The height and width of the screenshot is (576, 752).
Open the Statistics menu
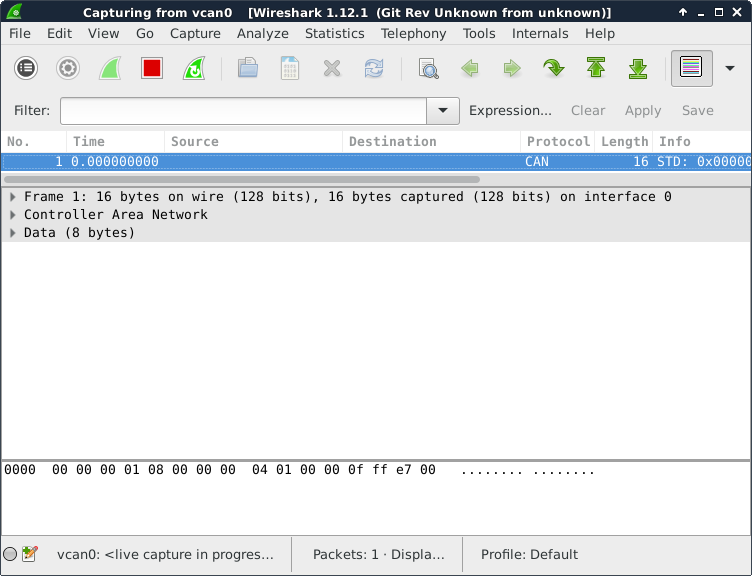[335, 34]
